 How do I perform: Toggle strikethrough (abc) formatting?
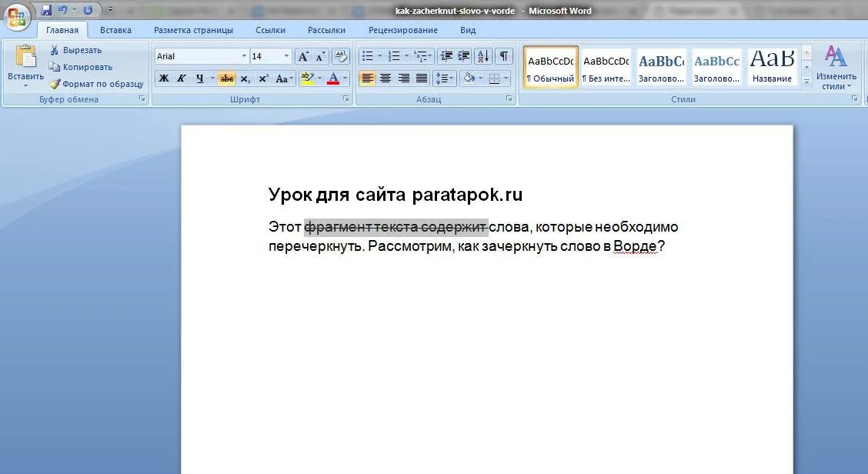click(x=226, y=78)
